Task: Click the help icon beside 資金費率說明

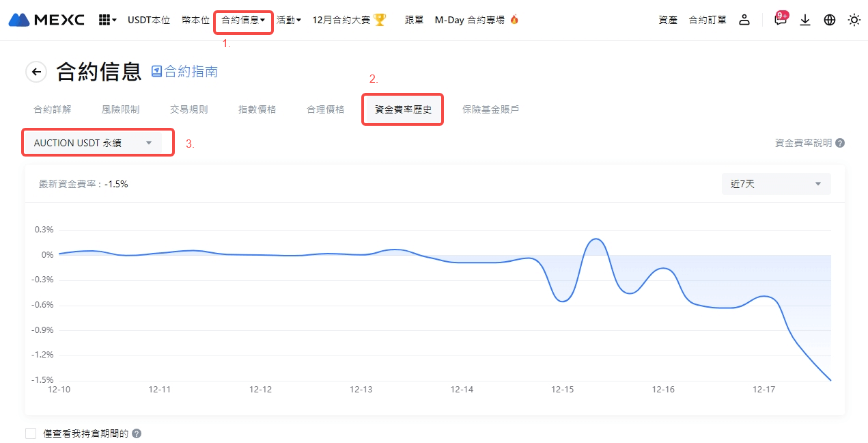Action: [x=840, y=143]
